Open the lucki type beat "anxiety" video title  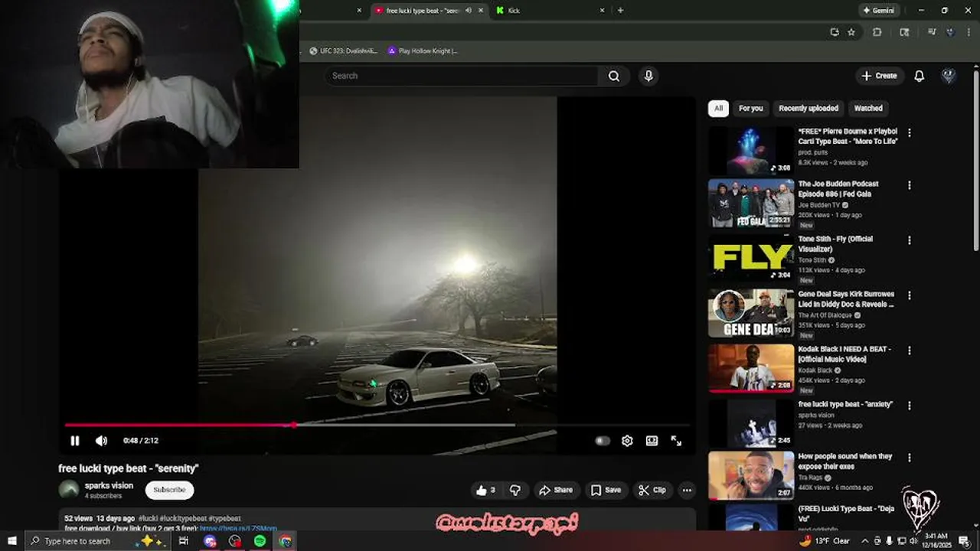coord(845,404)
